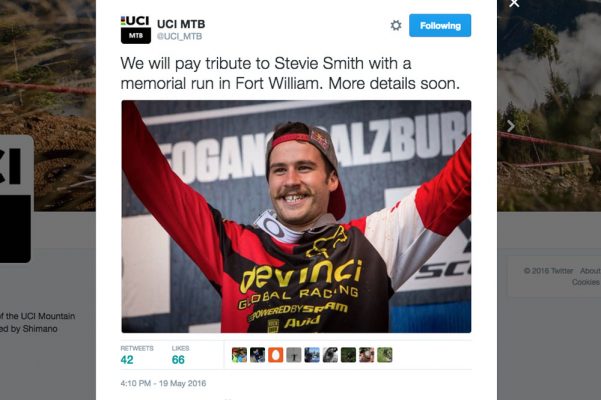
Task: Click the black-and-white avatar in likers row
Action: (x=330, y=355)
